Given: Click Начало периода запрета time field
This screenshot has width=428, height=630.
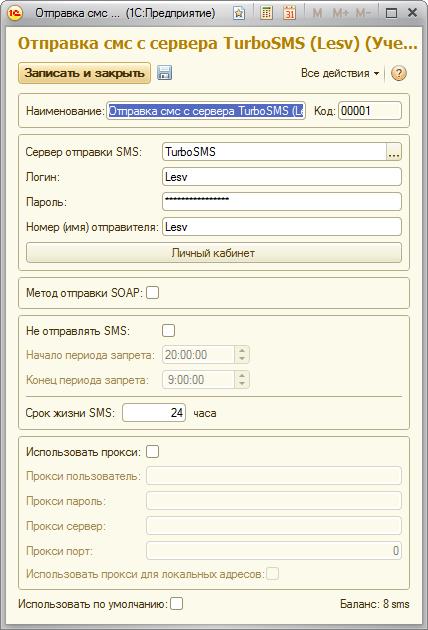Looking at the screenshot, I should click(x=199, y=355).
